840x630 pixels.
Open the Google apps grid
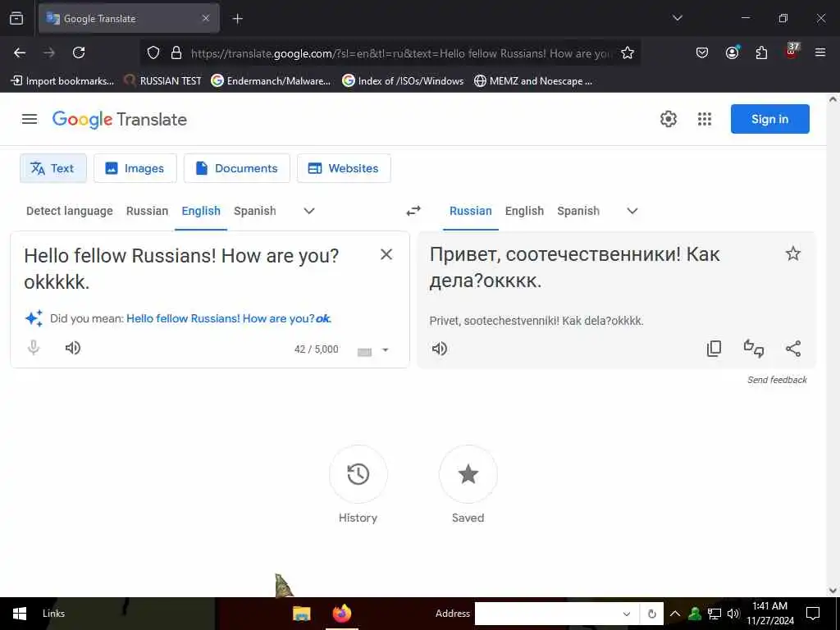click(705, 119)
